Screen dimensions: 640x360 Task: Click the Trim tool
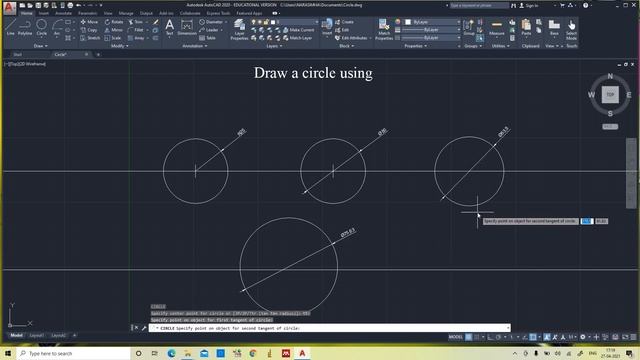pos(136,22)
